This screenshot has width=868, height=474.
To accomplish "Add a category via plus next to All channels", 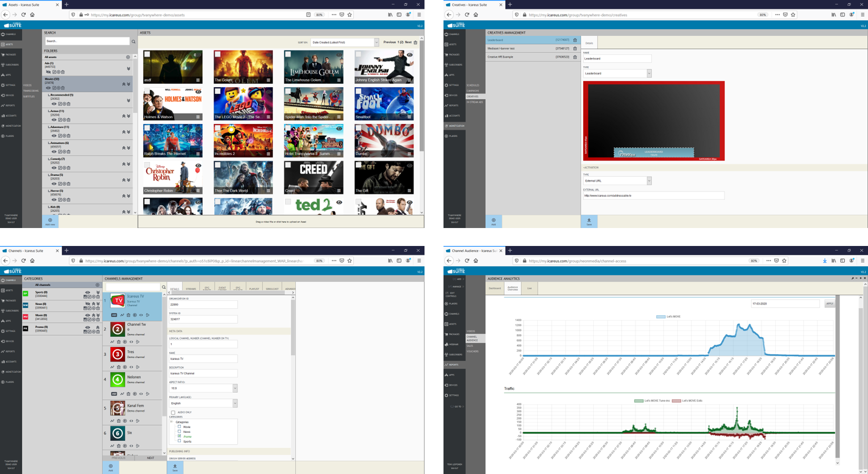I will click(97, 285).
